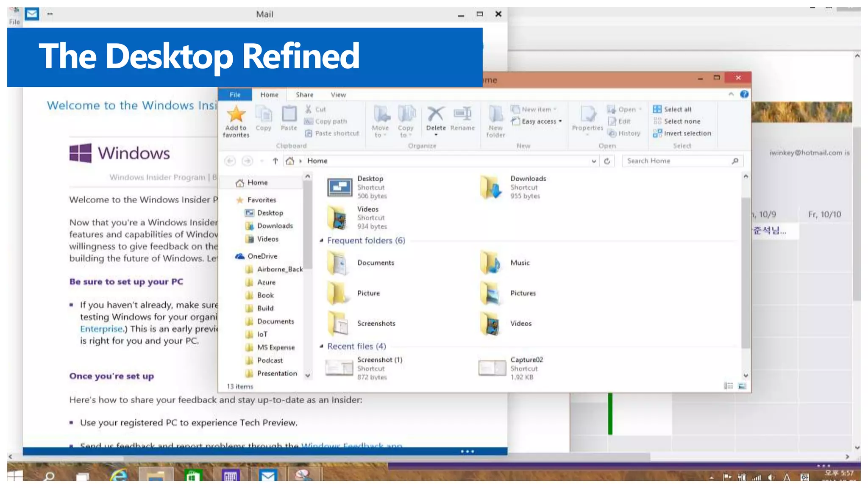This screenshot has width=868, height=488.
Task: Click the Rename icon in Organize group
Action: (x=462, y=114)
